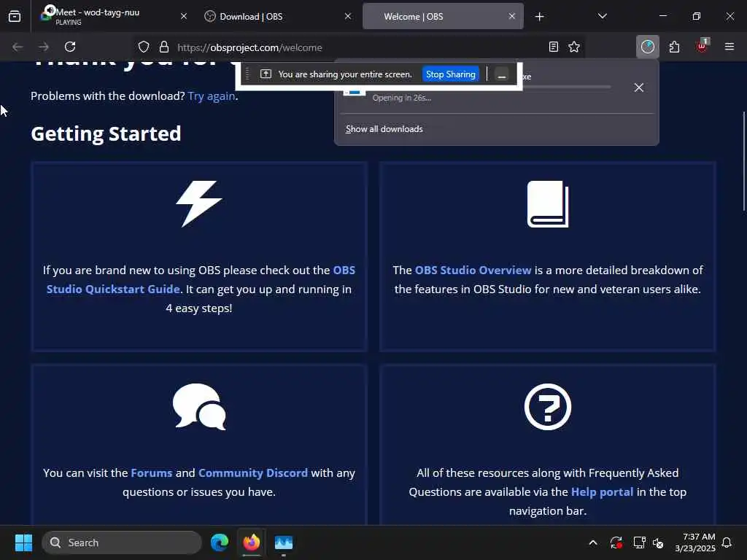
Task: Close the Welcome | OBS tab
Action: coord(511,17)
